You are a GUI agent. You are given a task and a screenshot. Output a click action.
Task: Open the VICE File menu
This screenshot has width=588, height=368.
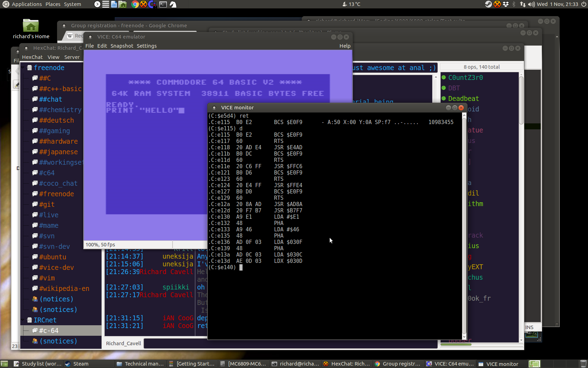(90, 46)
